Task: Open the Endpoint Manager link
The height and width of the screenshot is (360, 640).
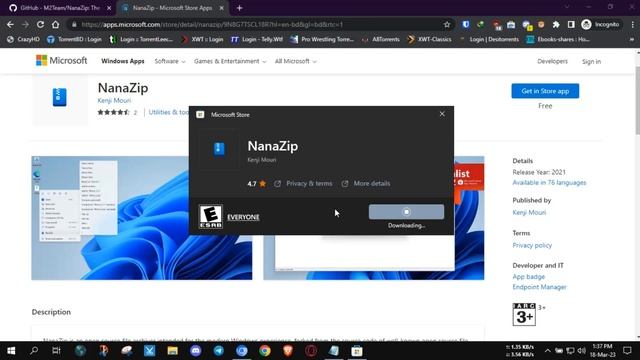Action: point(539,287)
